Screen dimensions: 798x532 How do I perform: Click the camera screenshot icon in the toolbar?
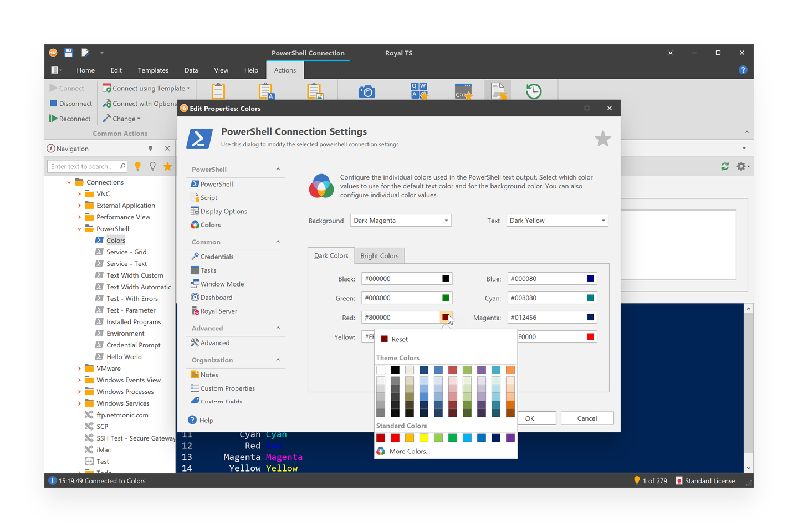(367, 90)
